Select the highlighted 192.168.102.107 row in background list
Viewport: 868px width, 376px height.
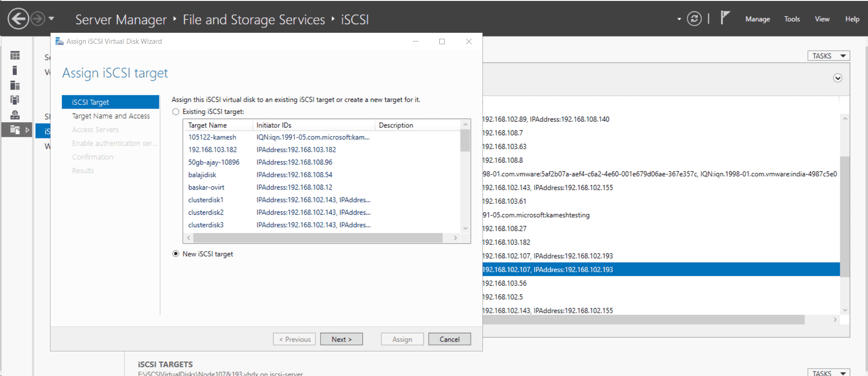click(x=661, y=269)
